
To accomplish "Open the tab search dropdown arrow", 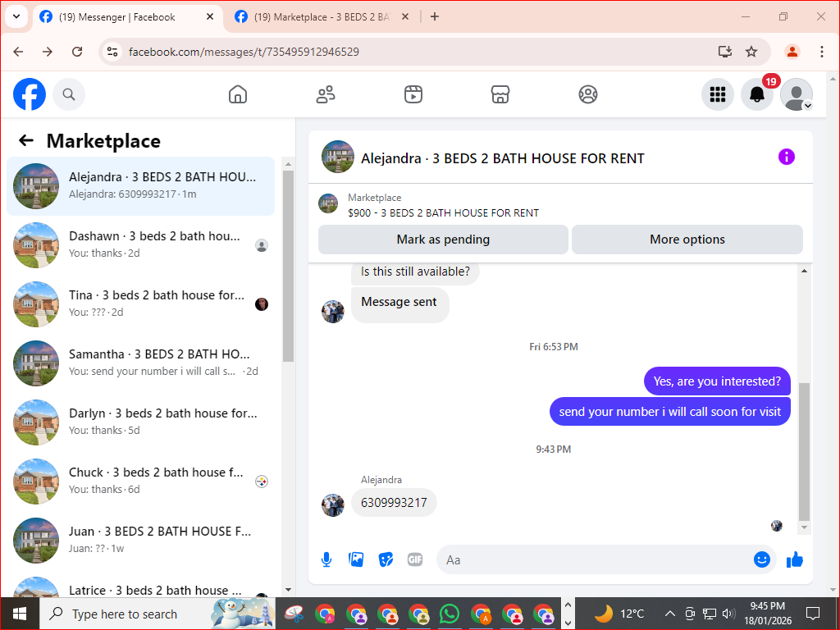I will 16,16.
